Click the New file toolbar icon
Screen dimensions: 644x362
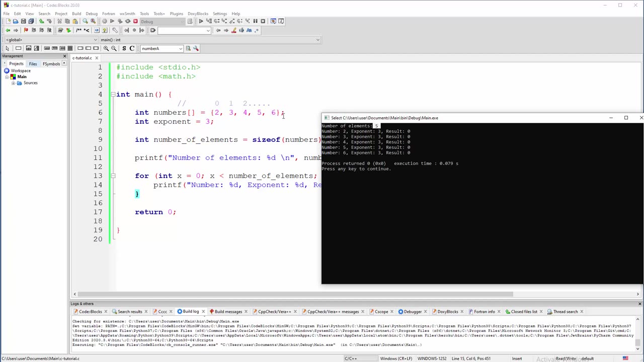8,21
